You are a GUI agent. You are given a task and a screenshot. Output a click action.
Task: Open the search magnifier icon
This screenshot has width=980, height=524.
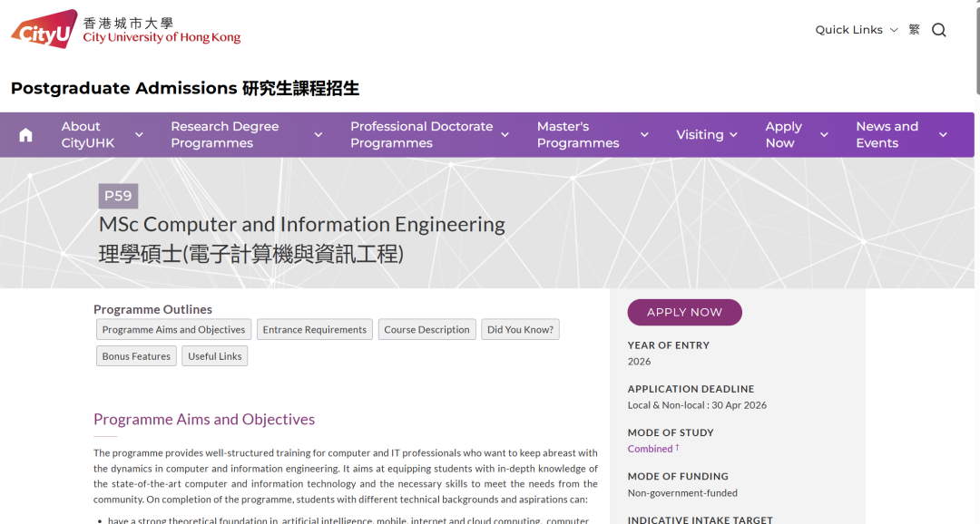coord(939,30)
